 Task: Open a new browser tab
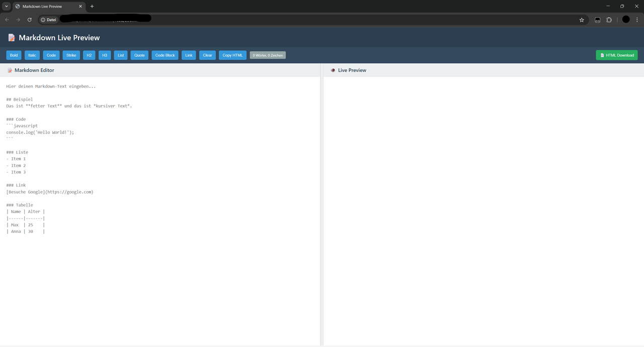click(92, 7)
